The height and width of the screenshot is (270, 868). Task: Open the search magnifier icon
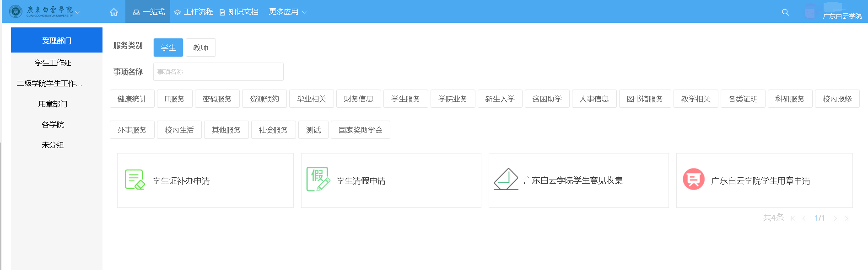pyautogui.click(x=785, y=12)
